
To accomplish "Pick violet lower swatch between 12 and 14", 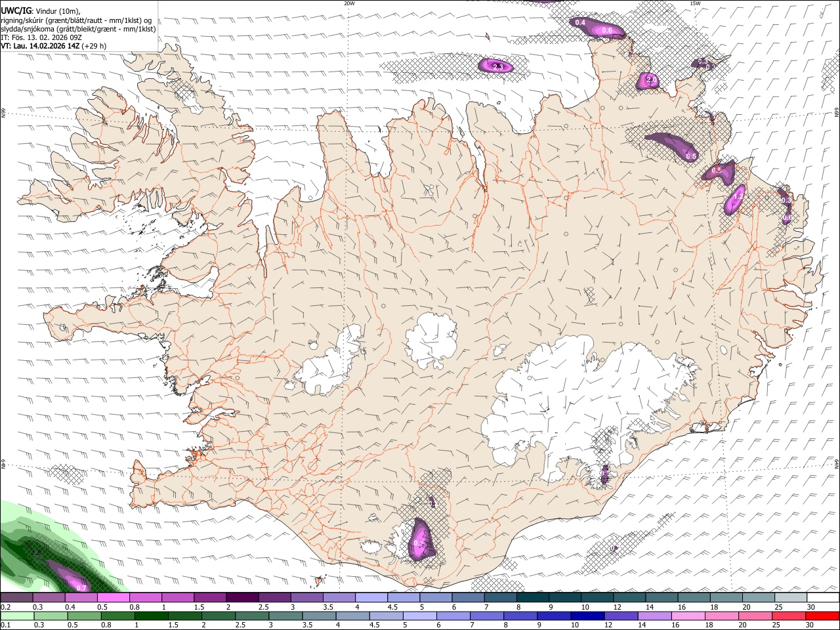I will coord(621,616).
